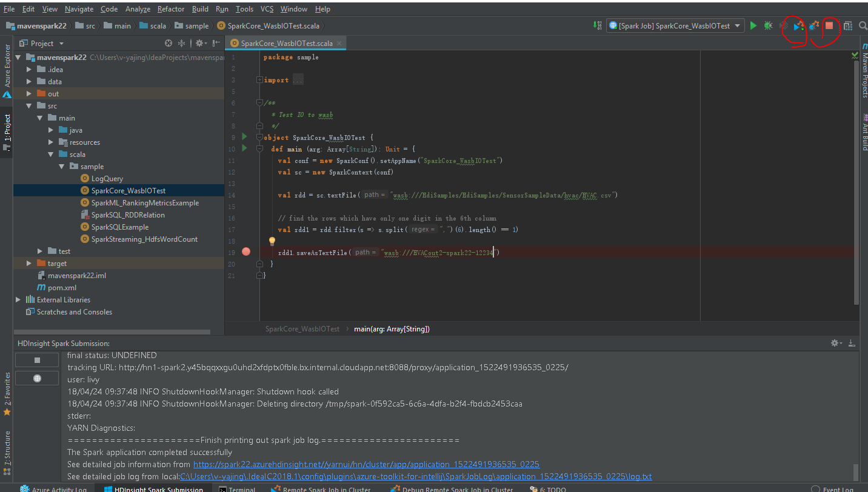Screen dimensions: 868x492
Task: Open Project panel gear settings
Action: tap(201, 43)
